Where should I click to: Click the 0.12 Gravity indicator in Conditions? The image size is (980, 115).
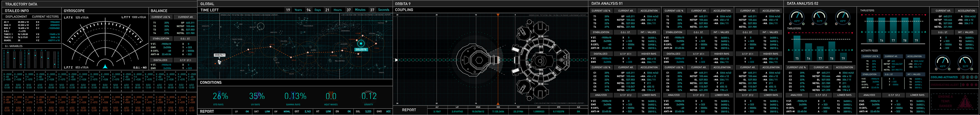(x=369, y=96)
